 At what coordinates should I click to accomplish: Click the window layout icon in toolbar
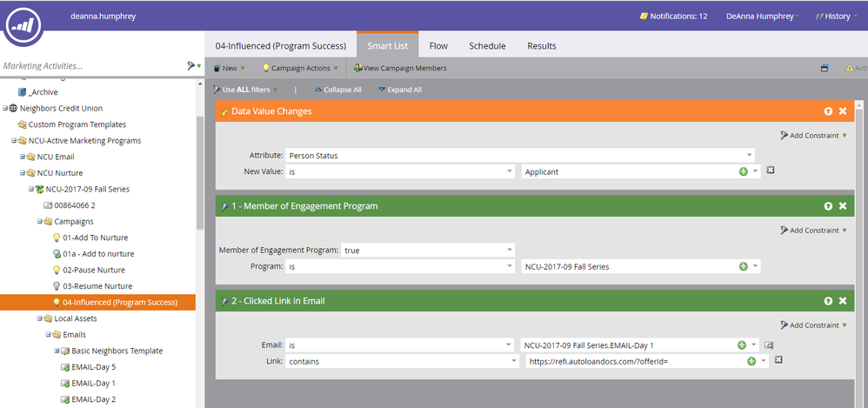click(825, 68)
